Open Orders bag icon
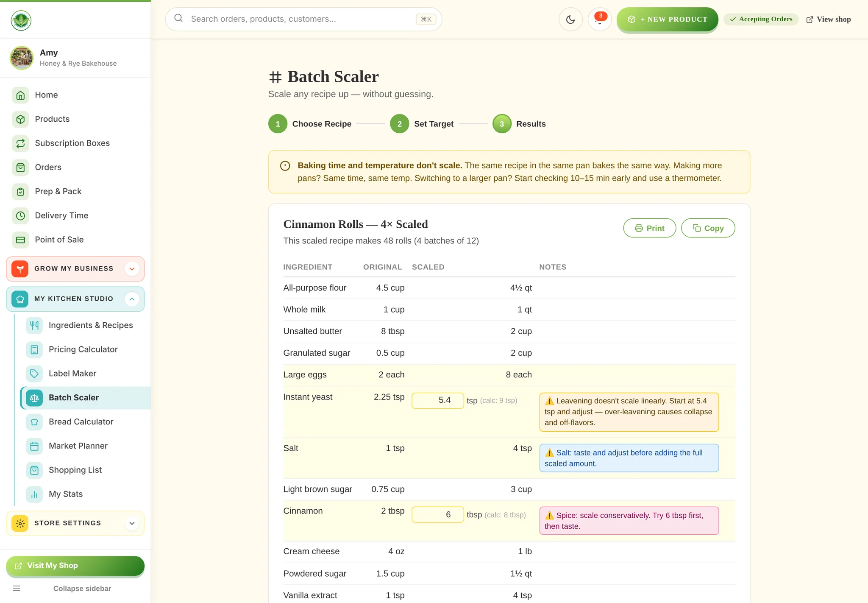Image resolution: width=868 pixels, height=603 pixels. (20, 167)
